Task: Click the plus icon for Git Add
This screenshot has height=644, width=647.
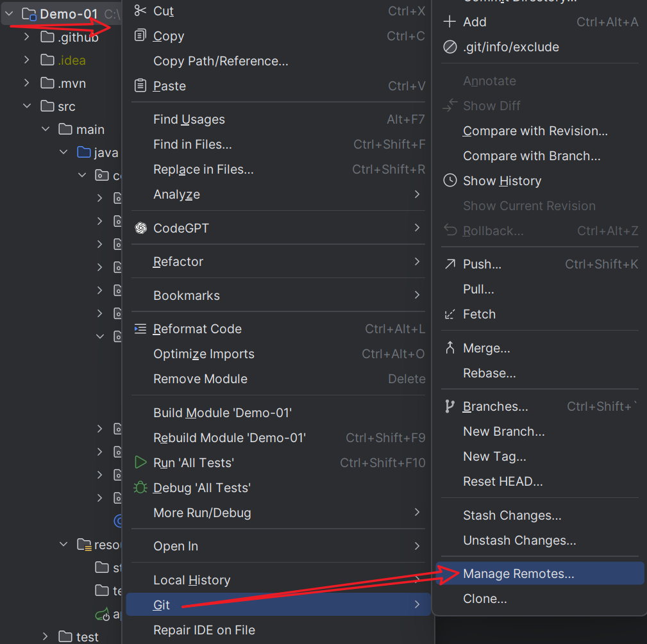Action: click(x=450, y=21)
